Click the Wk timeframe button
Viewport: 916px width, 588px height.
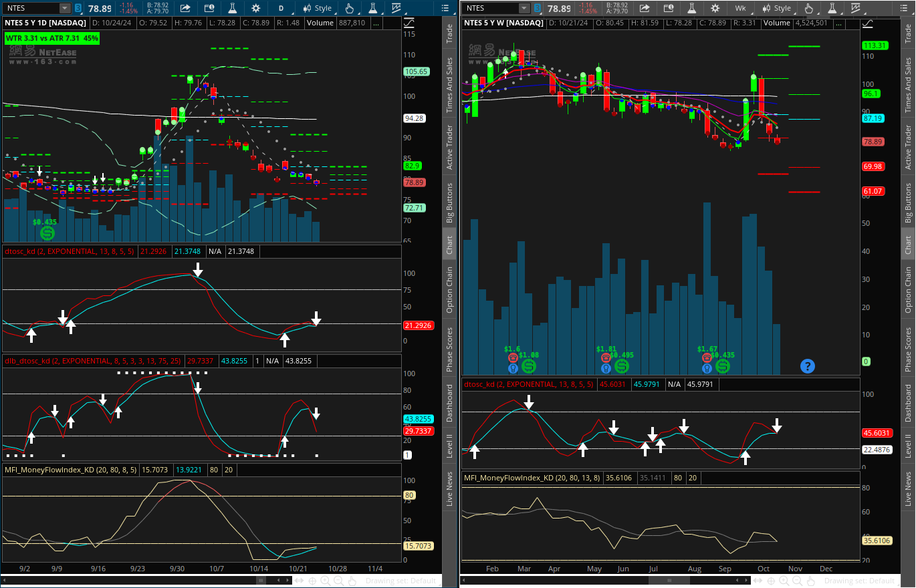pyautogui.click(x=740, y=9)
